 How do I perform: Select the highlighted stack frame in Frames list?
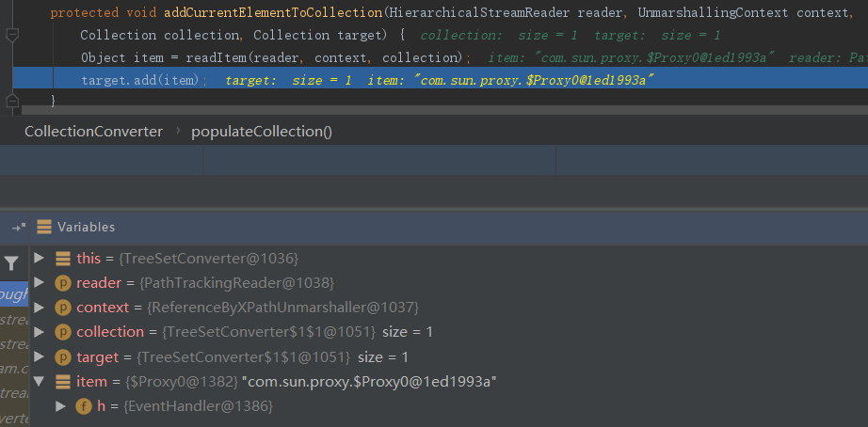click(x=14, y=294)
